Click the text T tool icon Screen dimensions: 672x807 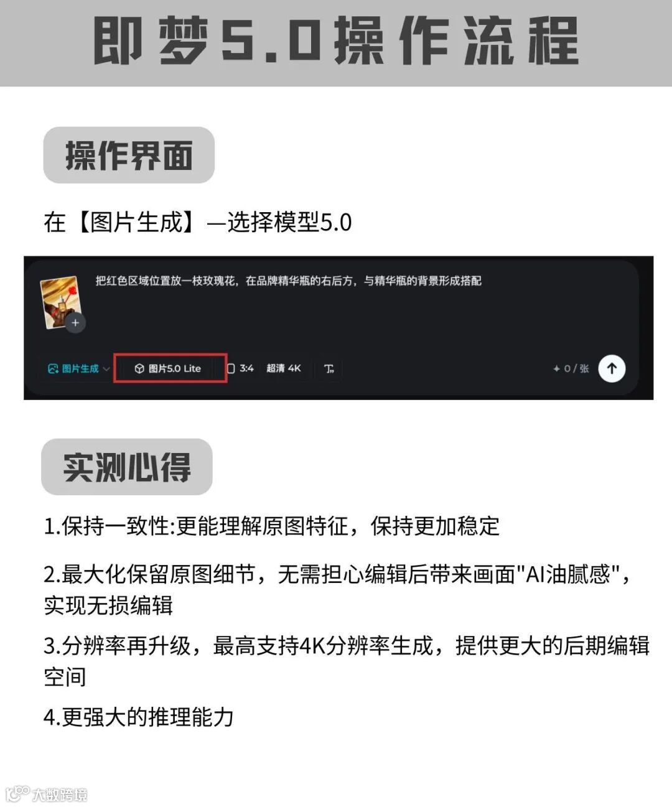[x=329, y=368]
